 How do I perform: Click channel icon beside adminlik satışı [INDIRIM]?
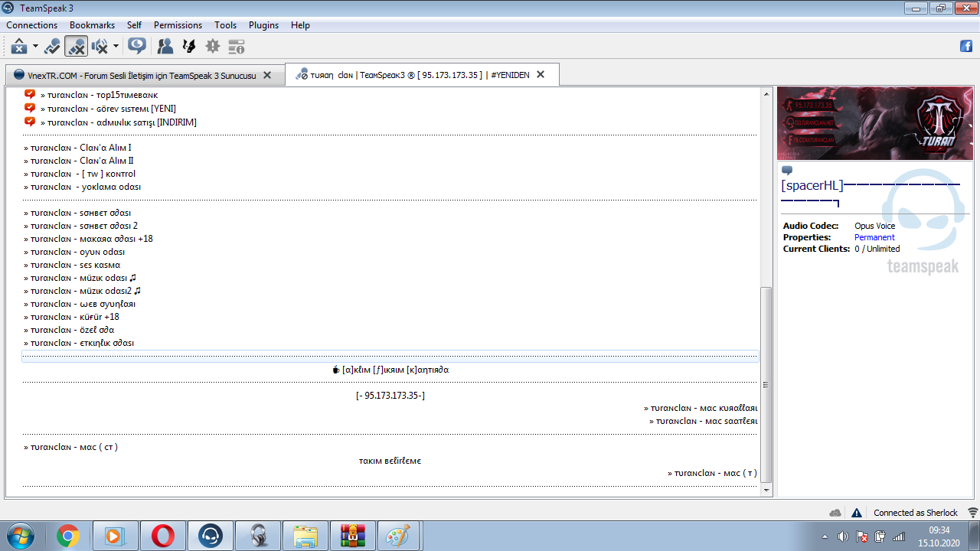coord(30,122)
